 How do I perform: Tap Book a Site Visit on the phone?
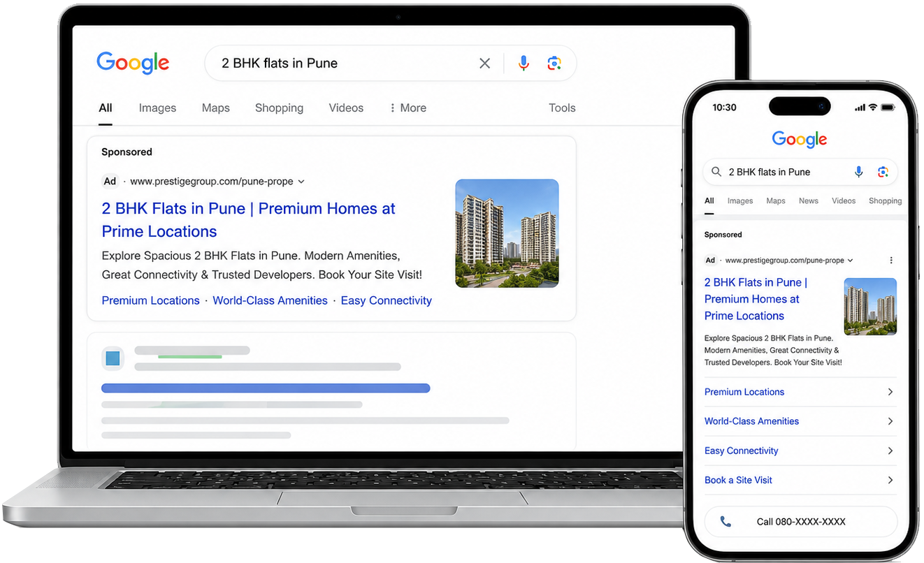point(738,480)
